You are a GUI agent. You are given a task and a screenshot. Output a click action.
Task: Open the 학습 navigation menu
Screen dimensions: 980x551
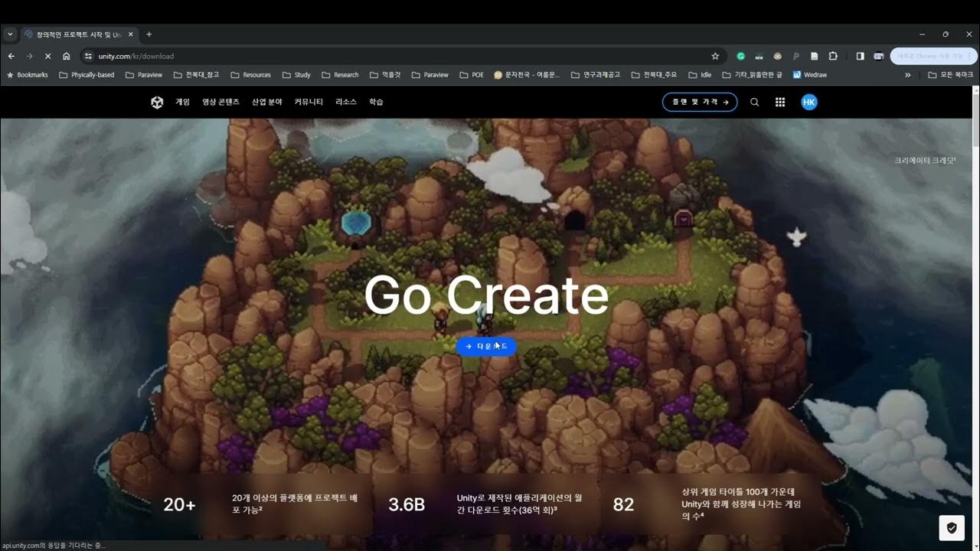point(376,103)
